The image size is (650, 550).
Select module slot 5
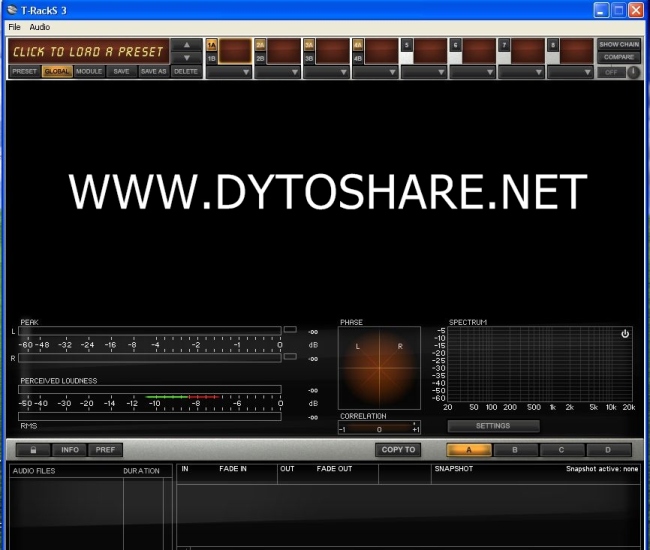pyautogui.click(x=407, y=45)
